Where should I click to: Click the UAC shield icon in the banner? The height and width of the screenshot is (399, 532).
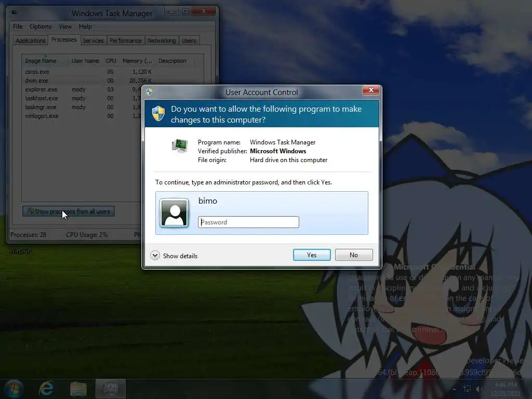pyautogui.click(x=158, y=114)
